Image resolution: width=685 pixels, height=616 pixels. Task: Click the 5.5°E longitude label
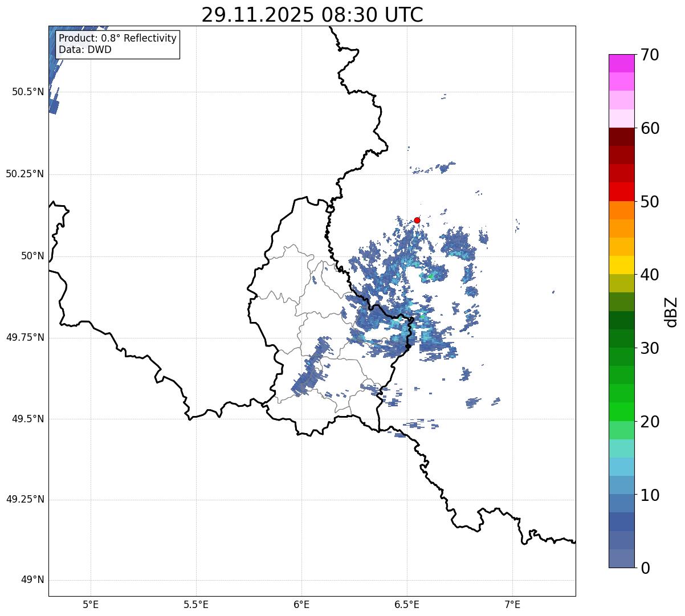coord(197,605)
